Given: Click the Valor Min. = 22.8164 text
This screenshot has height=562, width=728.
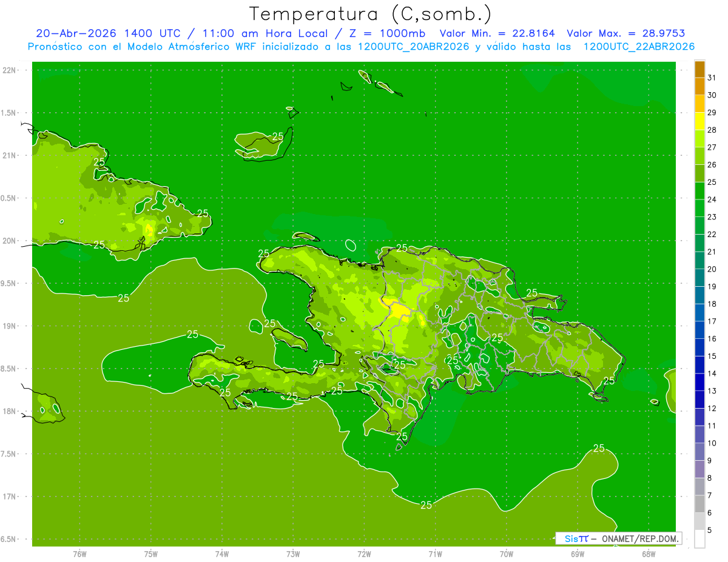Looking at the screenshot, I should tap(497, 33).
